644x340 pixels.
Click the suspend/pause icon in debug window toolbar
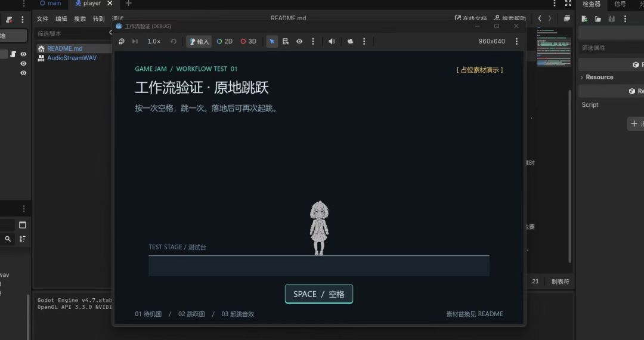pos(122,42)
